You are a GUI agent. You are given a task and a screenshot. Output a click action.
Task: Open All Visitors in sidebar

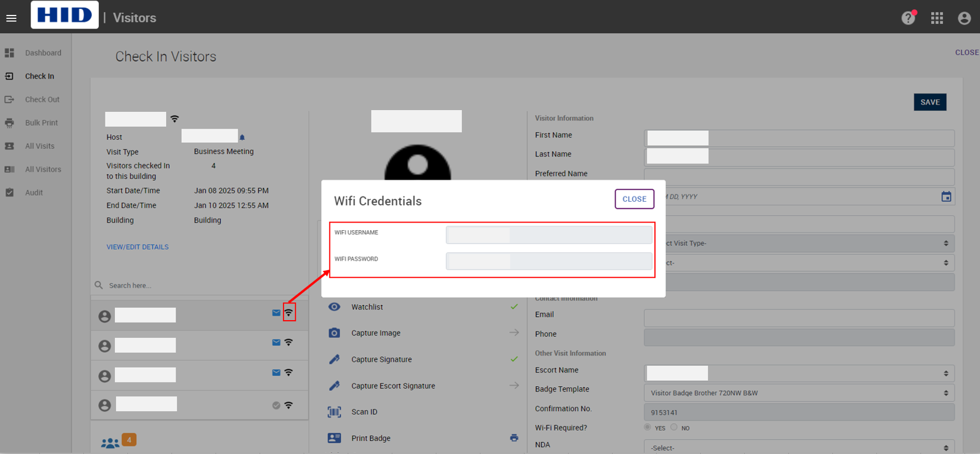click(43, 169)
